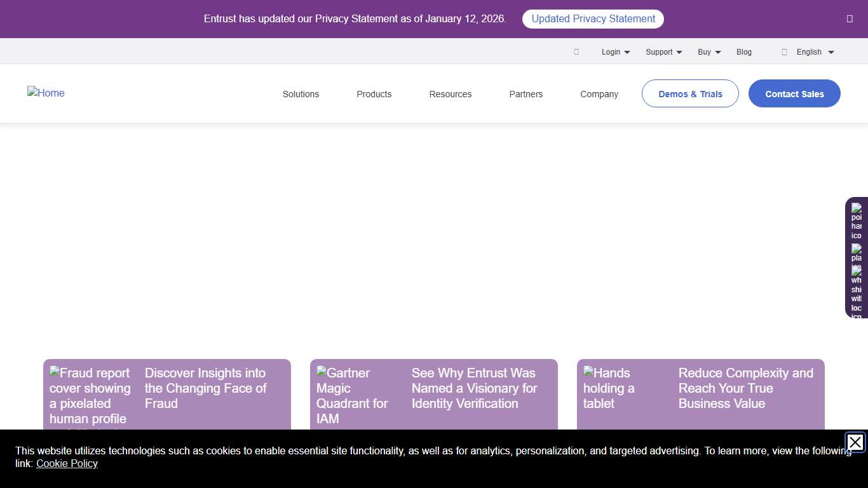Change language using the English dropdown
The height and width of the screenshot is (488, 868).
pyautogui.click(x=813, y=51)
